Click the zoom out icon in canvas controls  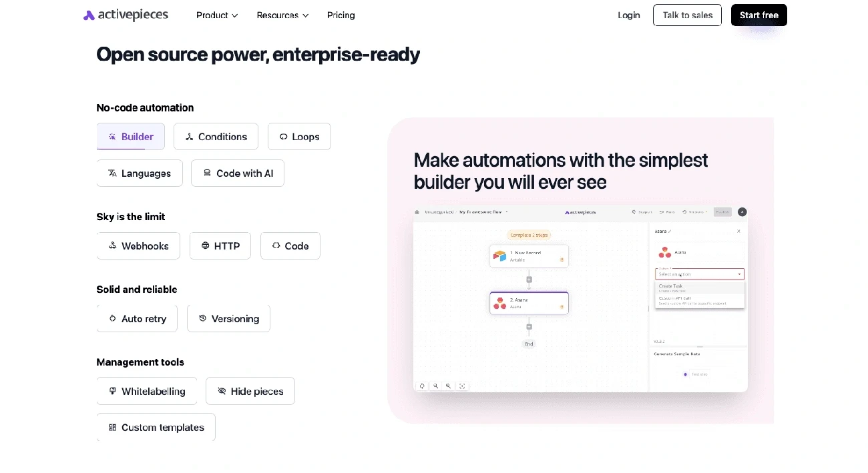pos(435,386)
